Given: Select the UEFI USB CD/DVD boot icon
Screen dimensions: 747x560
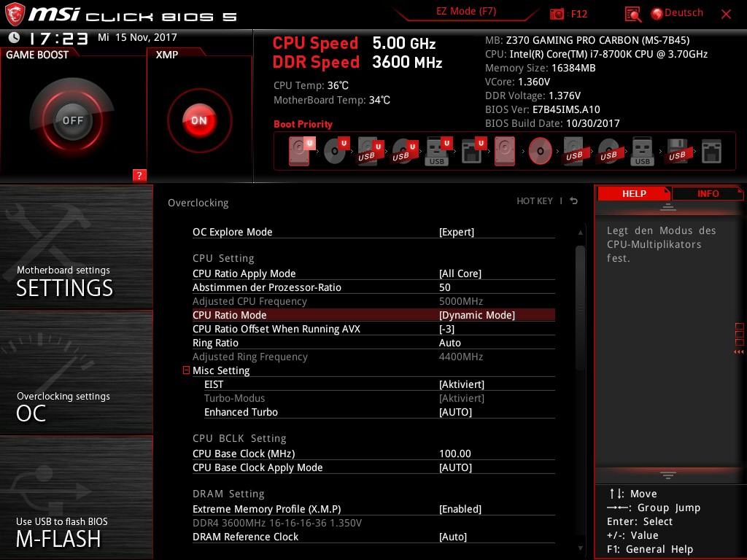Looking at the screenshot, I should [404, 151].
